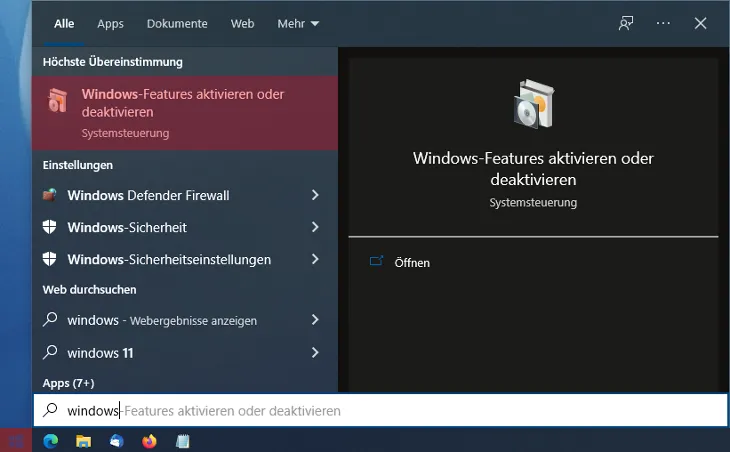Viewport: 730px width, 452px height.
Task: Expand Windows Defender Firewall chevron
Action: click(315, 195)
